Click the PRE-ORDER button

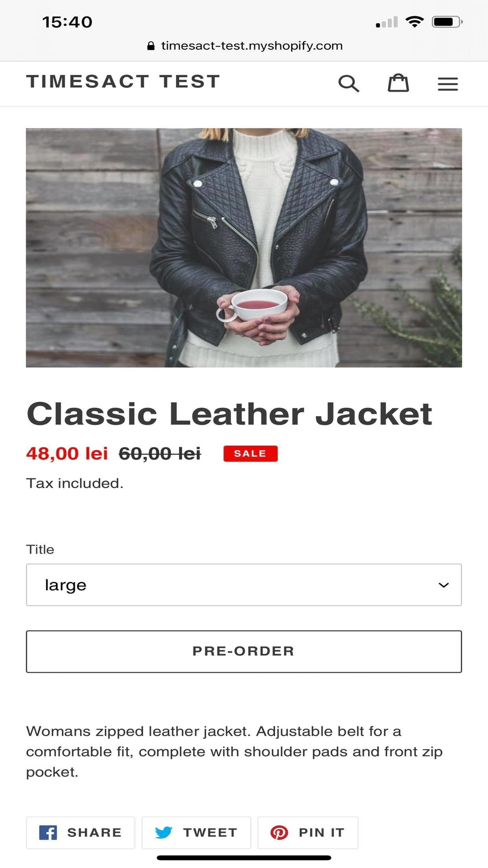click(244, 652)
